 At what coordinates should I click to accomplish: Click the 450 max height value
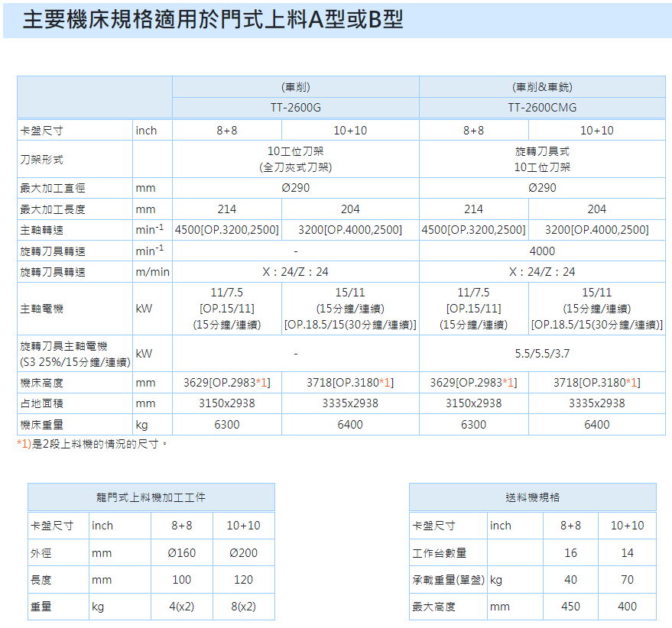coord(570,607)
